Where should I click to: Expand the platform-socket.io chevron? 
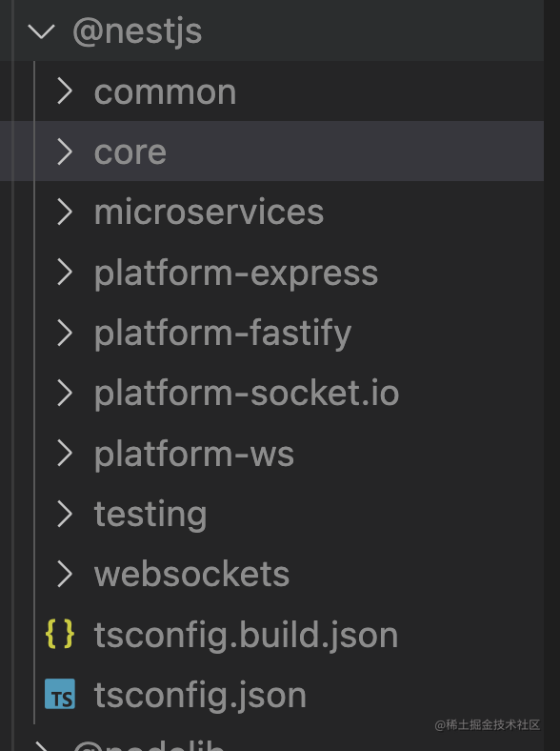coord(65,393)
